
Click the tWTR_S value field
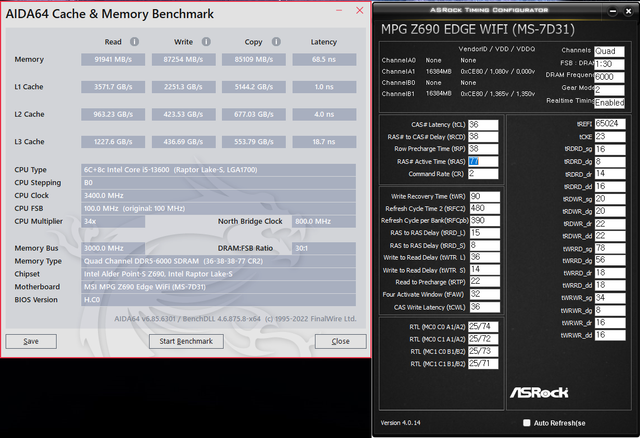point(484,270)
